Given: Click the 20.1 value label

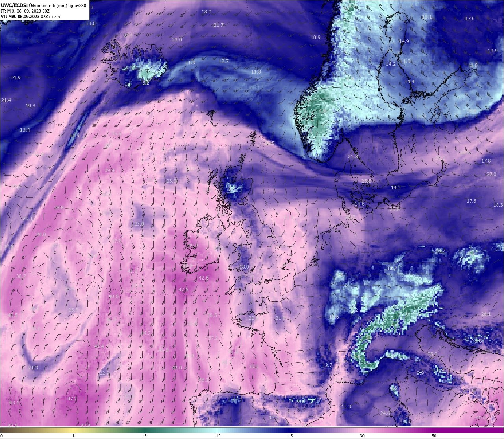Looking at the screenshot, I should point(28,219).
